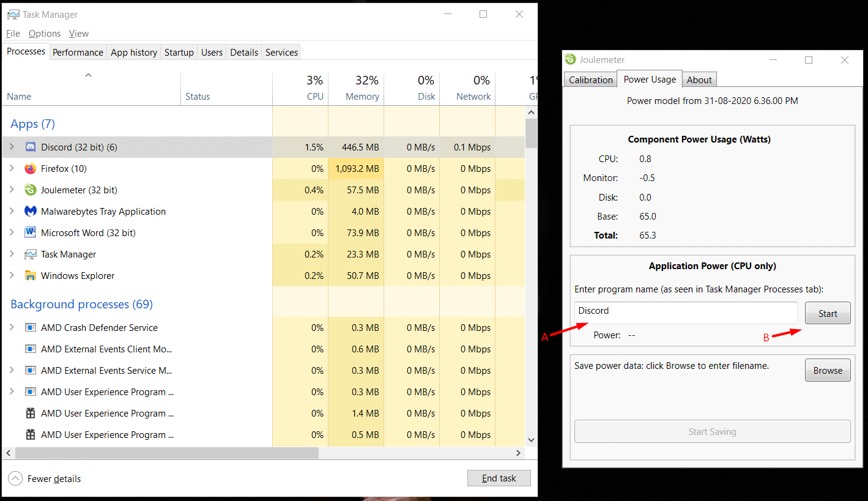Image resolution: width=868 pixels, height=501 pixels.
Task: Switch to the Startup tab
Action: 179,53
